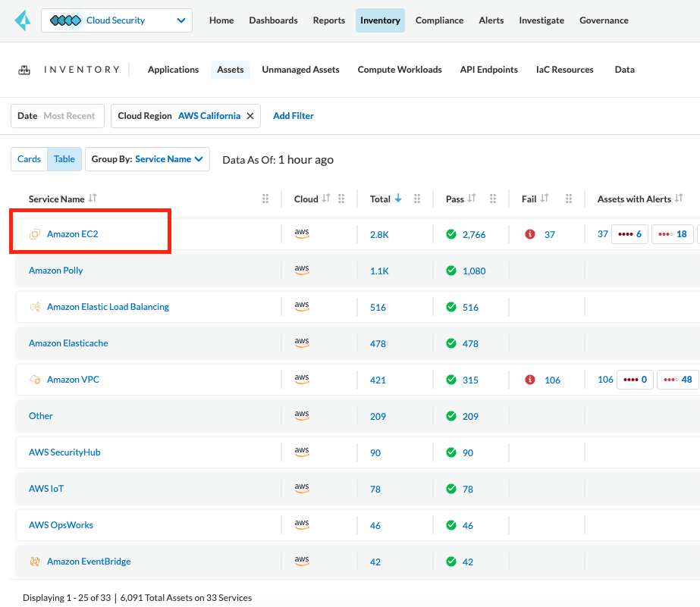Viewport: 700px width, 607px height.
Task: Click the Amazon VPC service icon
Action: point(35,380)
